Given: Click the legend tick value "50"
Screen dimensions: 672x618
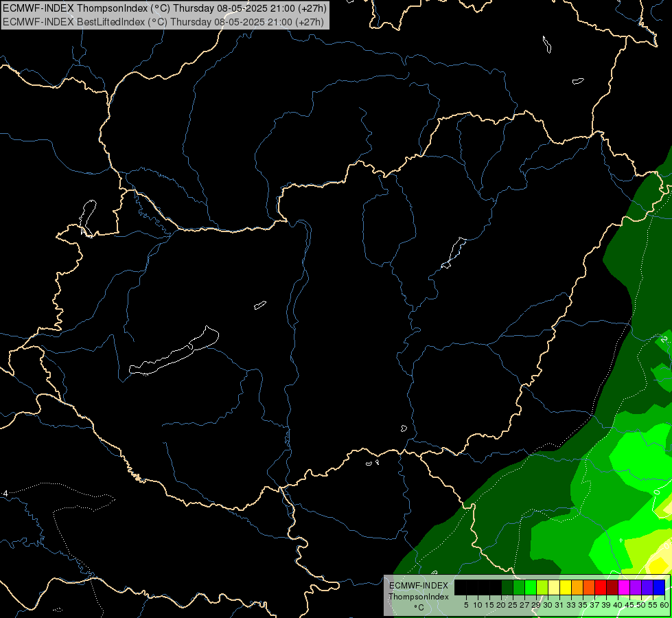Looking at the screenshot, I should coord(641,605).
